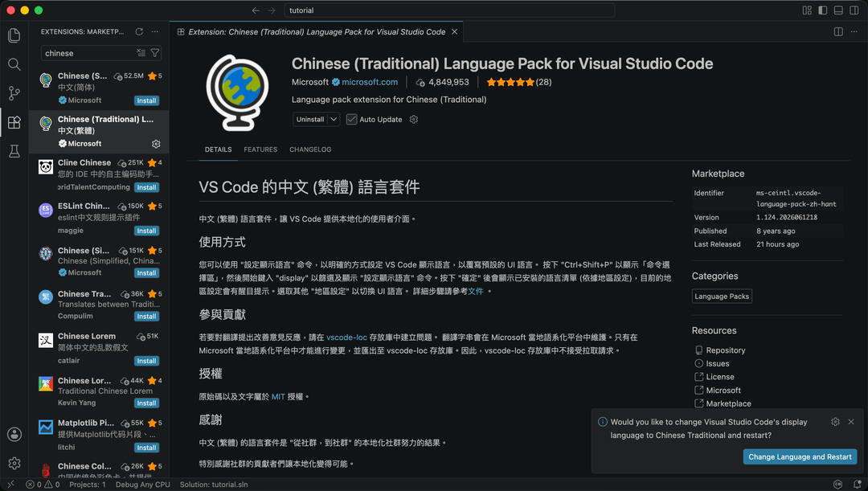
Task: Open the Source Control view
Action: point(14,93)
